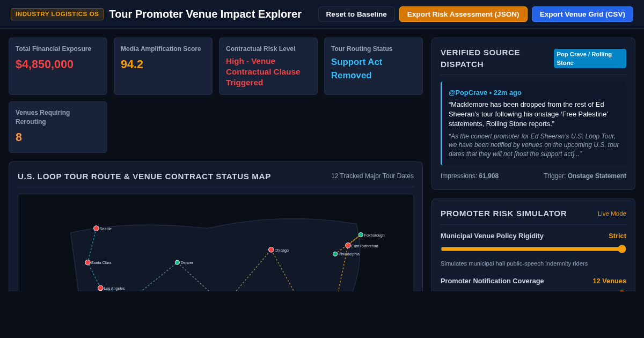Select the Philadelphia venue marker
Viewport: 644px width, 338px height.
(335, 254)
